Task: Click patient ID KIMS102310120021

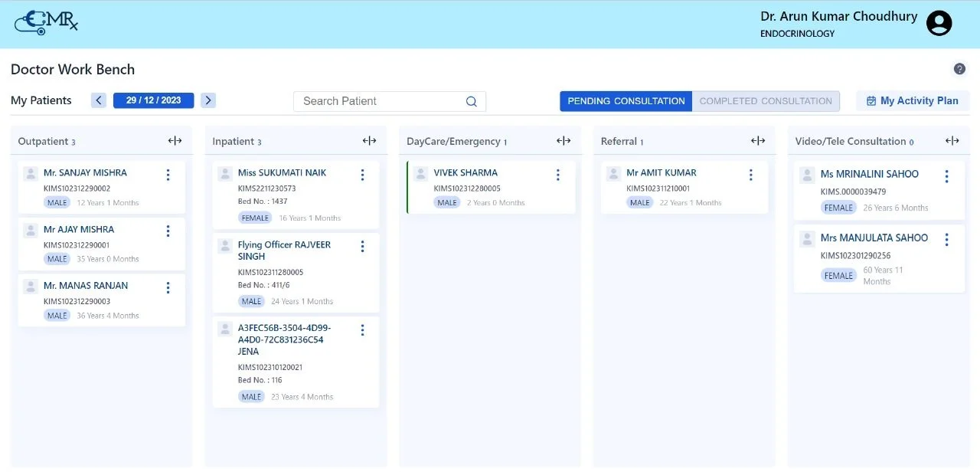Action: [270, 367]
